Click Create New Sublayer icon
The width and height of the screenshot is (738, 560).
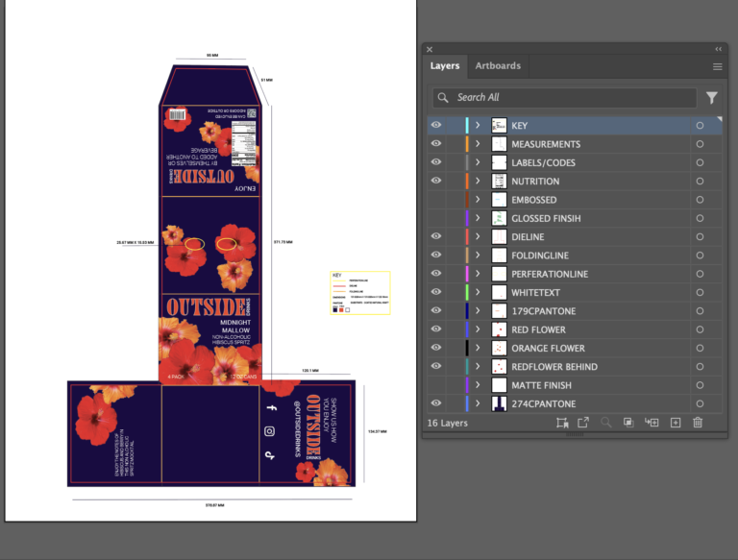652,422
